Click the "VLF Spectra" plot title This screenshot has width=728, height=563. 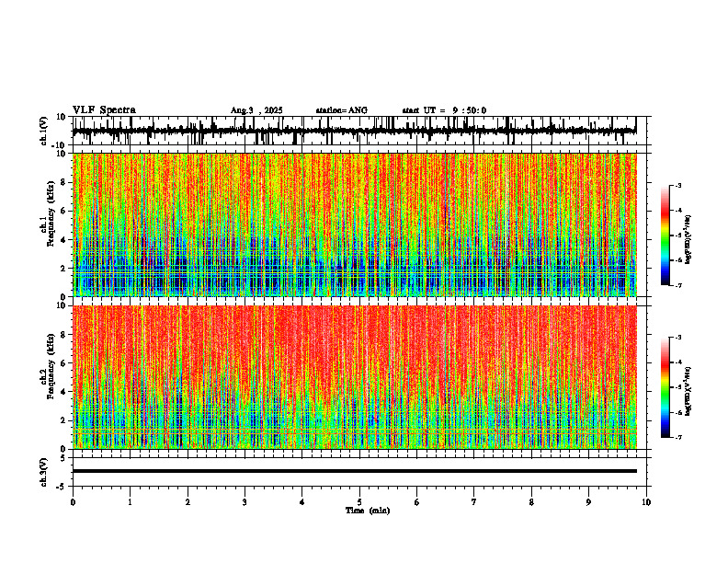(x=104, y=110)
